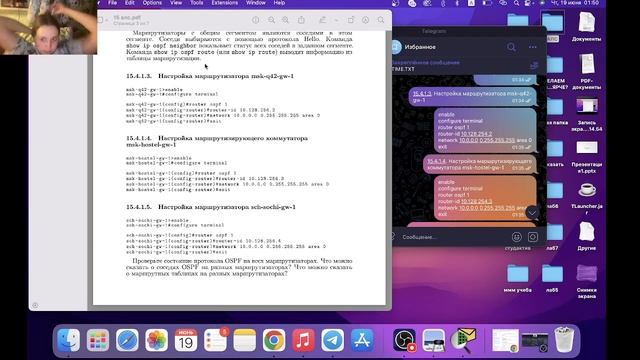Click the Избранное chat title
The width and height of the screenshot is (640, 360).
tap(420, 47)
